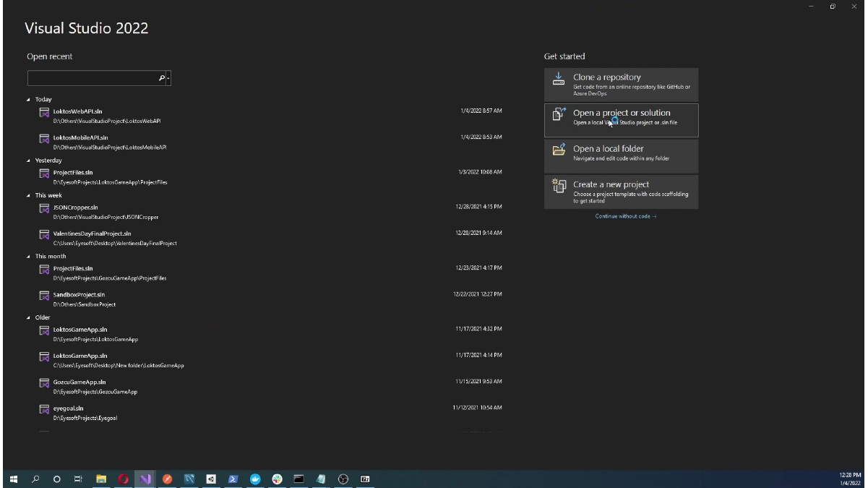Click the Open a local folder icon

point(559,149)
